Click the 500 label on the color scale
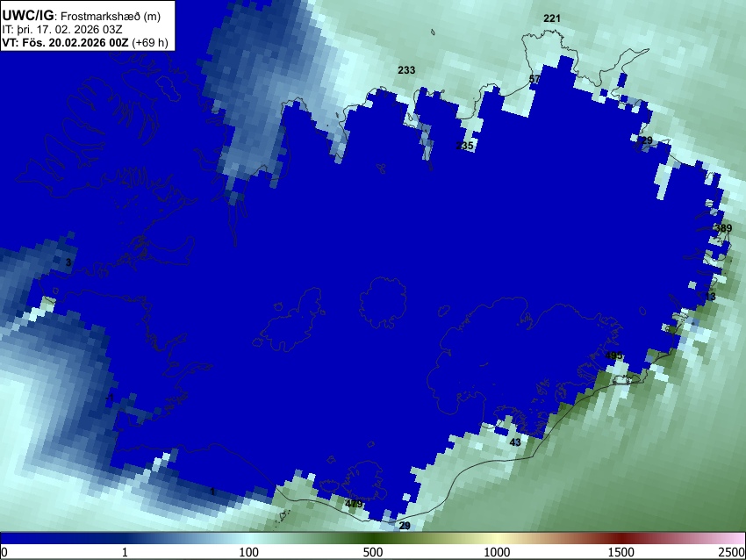Image resolution: width=746 pixels, height=560 pixels. tap(373, 552)
